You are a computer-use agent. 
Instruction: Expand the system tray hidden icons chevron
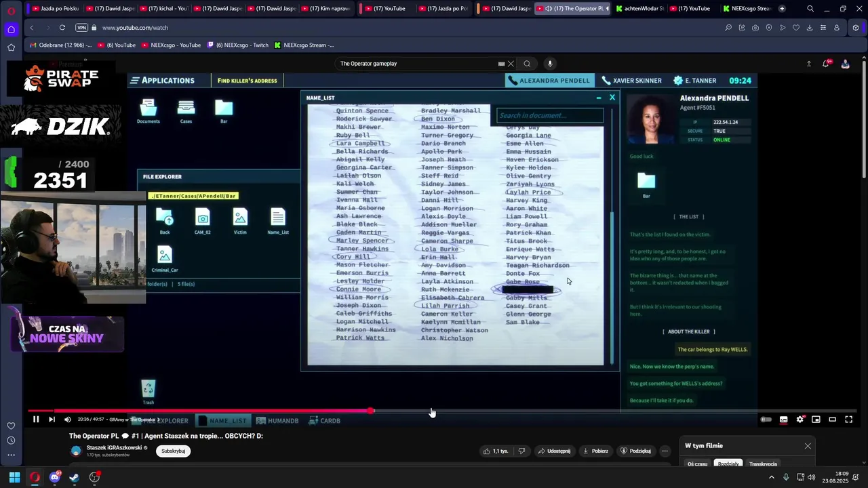click(x=771, y=477)
